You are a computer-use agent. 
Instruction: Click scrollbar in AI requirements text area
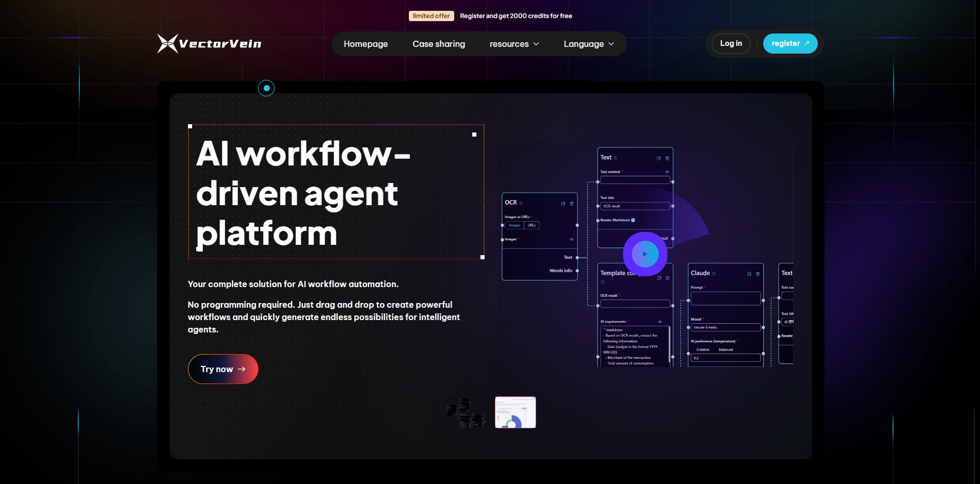669,345
